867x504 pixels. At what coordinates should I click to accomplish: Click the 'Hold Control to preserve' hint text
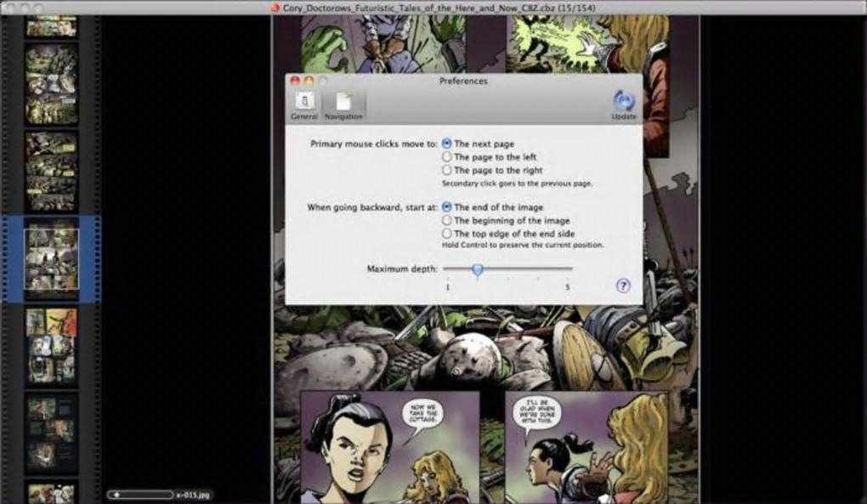click(523, 245)
